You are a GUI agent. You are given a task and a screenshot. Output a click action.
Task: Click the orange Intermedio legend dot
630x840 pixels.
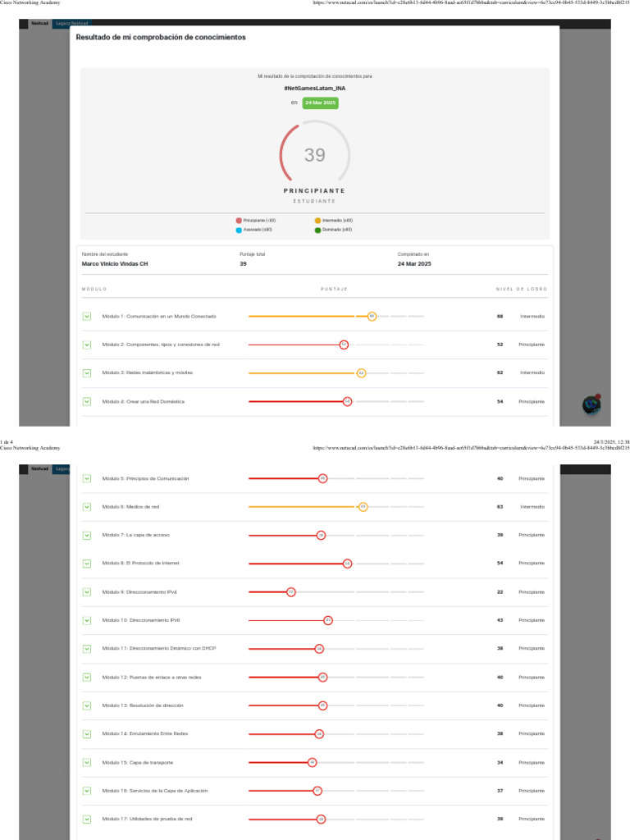click(317, 221)
